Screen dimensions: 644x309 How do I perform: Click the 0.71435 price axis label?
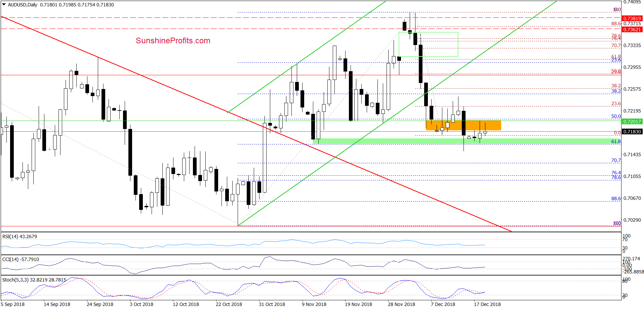[x=632, y=154]
